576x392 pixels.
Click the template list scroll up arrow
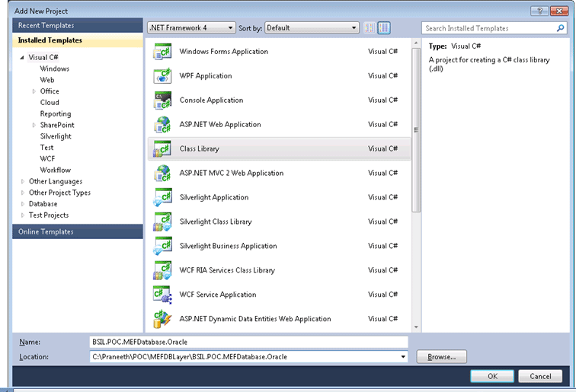(x=416, y=43)
